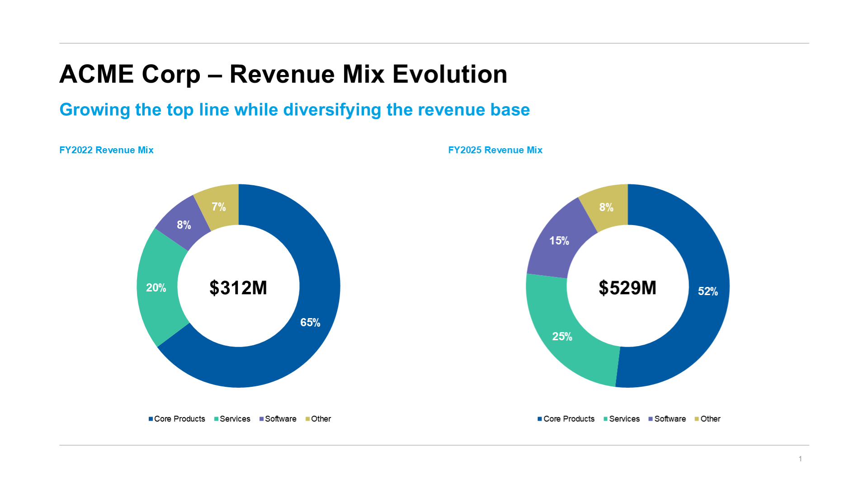This screenshot has width=868, height=488.
Task: Select the '25%' label in the FY2025 chart
Action: [562, 337]
